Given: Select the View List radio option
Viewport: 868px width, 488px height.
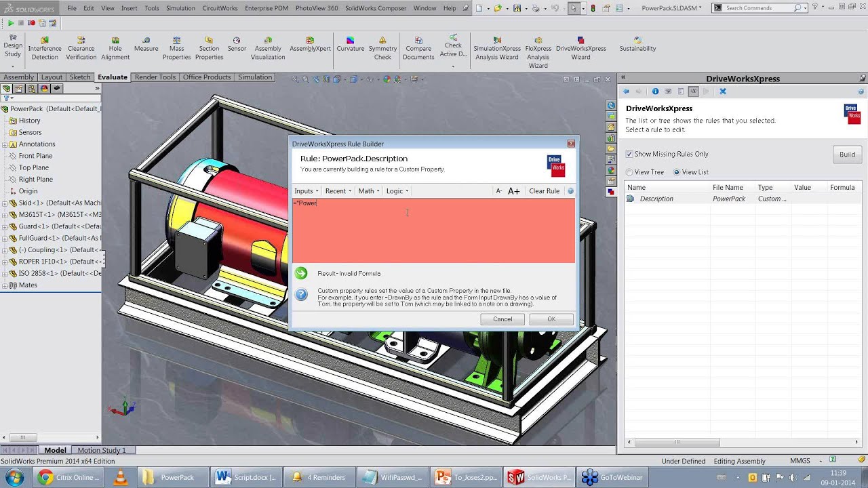Looking at the screenshot, I should pos(677,172).
